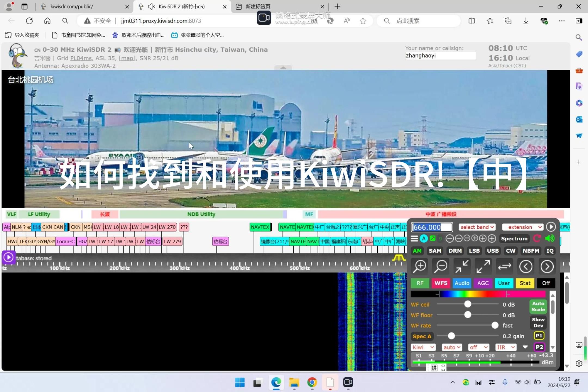This screenshot has height=392, width=588.
Task: Switch to User tab
Action: coord(504,283)
